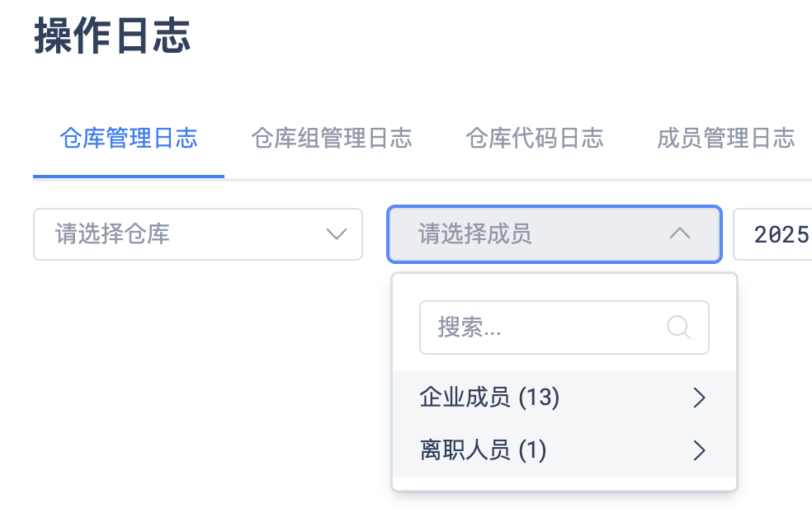Click the blue underline below 仓库管理日志
Image resolution: width=812 pixels, height=523 pixels.
(129, 176)
